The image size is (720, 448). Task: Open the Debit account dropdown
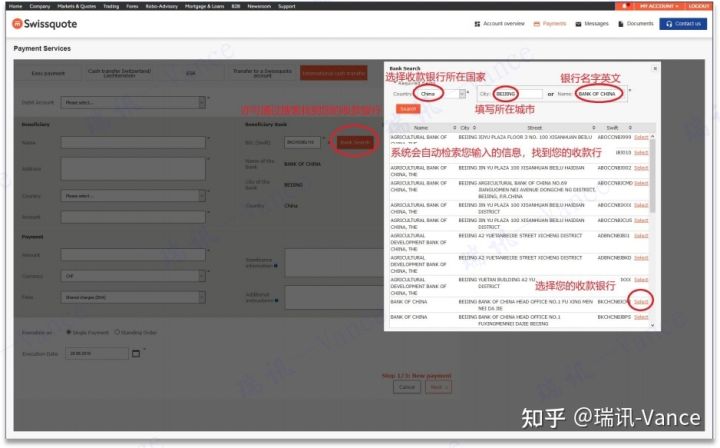point(133,102)
